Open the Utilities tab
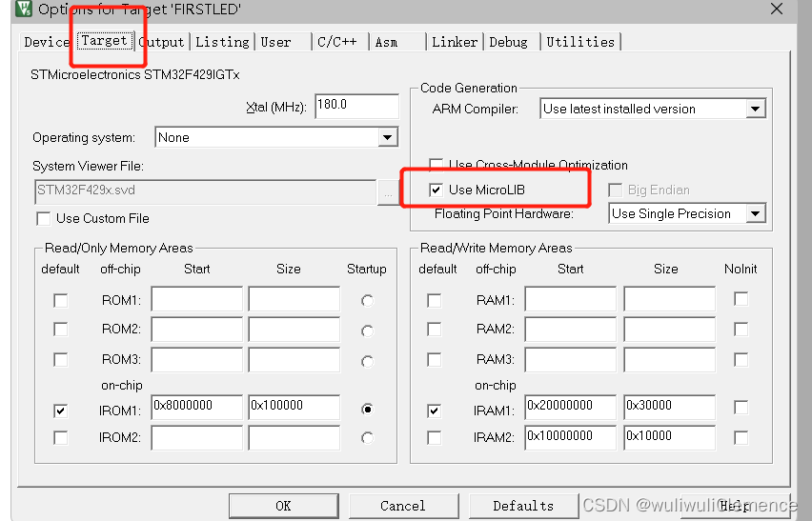 pos(580,42)
